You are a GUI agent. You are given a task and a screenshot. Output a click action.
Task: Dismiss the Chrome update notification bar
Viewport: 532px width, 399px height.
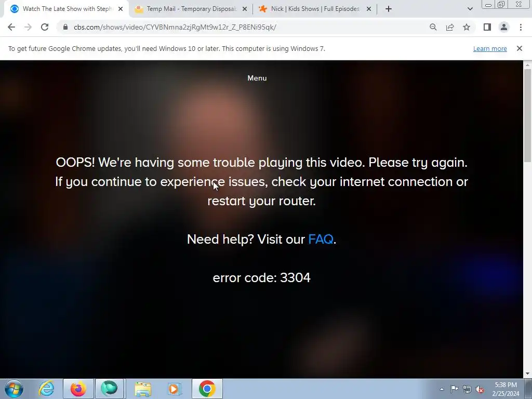(520, 48)
